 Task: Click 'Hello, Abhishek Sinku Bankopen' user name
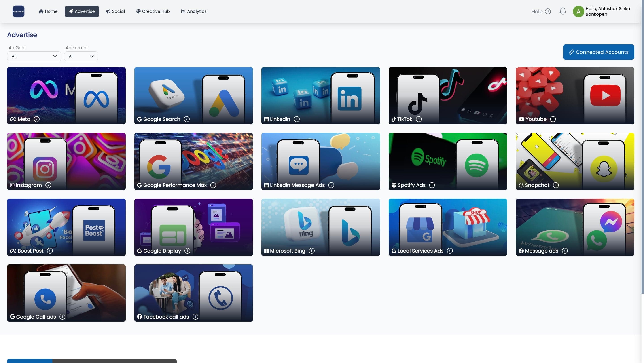pyautogui.click(x=608, y=11)
